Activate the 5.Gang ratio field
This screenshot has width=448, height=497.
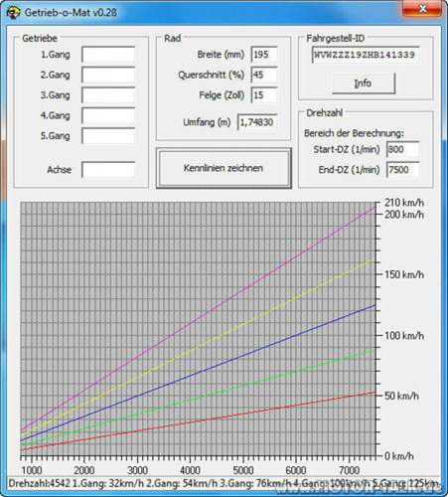108,136
